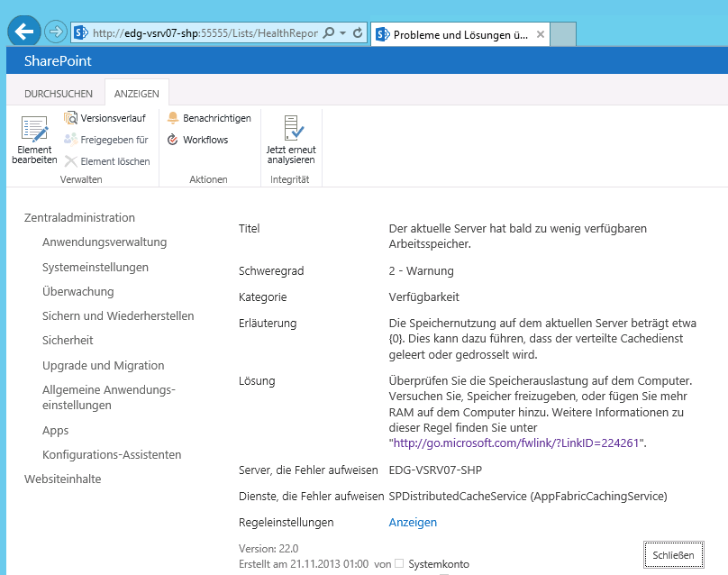Follow the go.microsoft.com fwlink LinkID=224261 URL
The width and height of the screenshot is (728, 575).
point(516,443)
